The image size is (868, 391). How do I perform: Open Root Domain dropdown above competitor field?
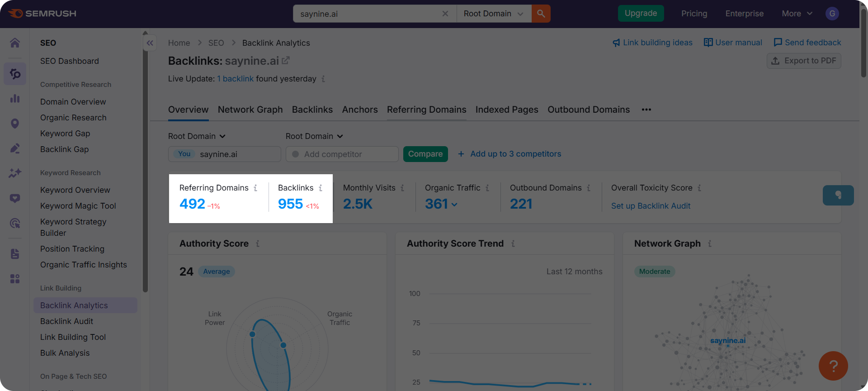click(314, 136)
